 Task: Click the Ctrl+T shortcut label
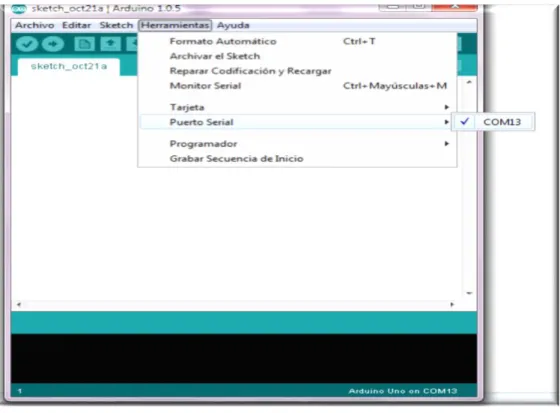(359, 41)
